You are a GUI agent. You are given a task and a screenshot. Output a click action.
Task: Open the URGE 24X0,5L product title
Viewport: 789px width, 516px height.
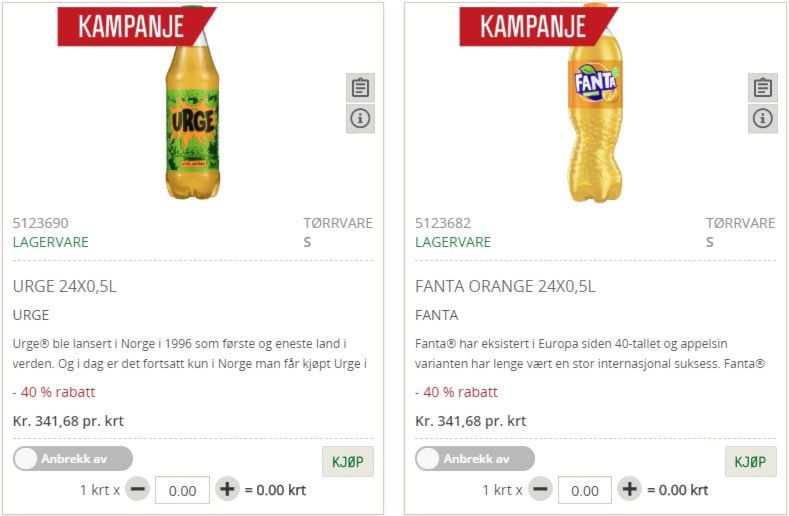coord(64,286)
